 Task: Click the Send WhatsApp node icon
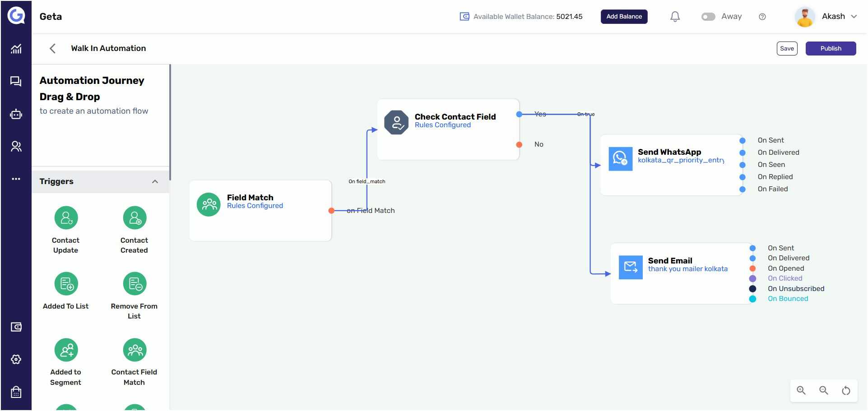pos(621,159)
